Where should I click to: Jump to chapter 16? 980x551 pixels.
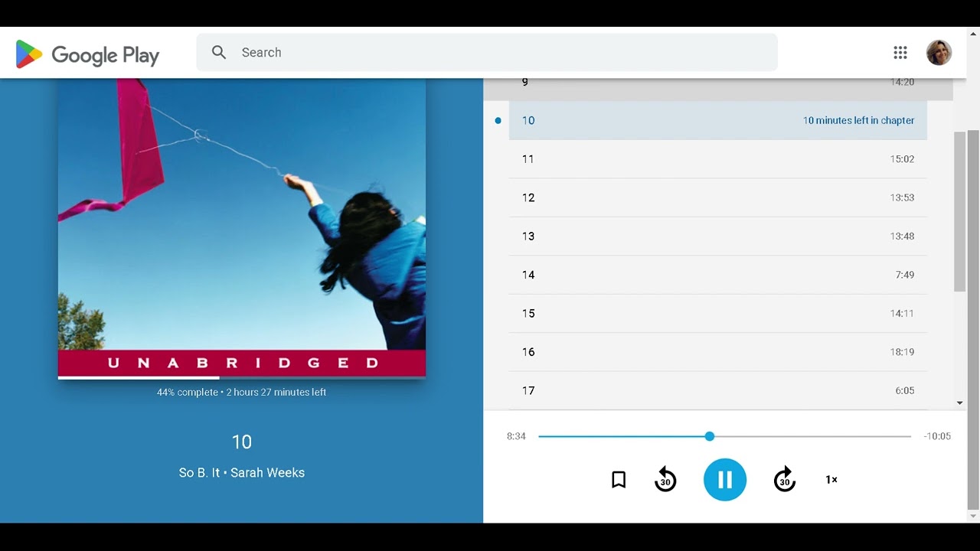click(x=718, y=352)
